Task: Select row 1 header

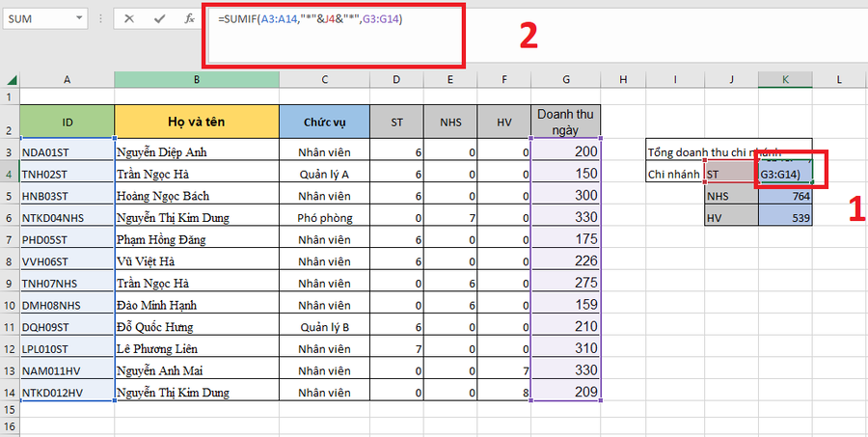Action: 10,96
